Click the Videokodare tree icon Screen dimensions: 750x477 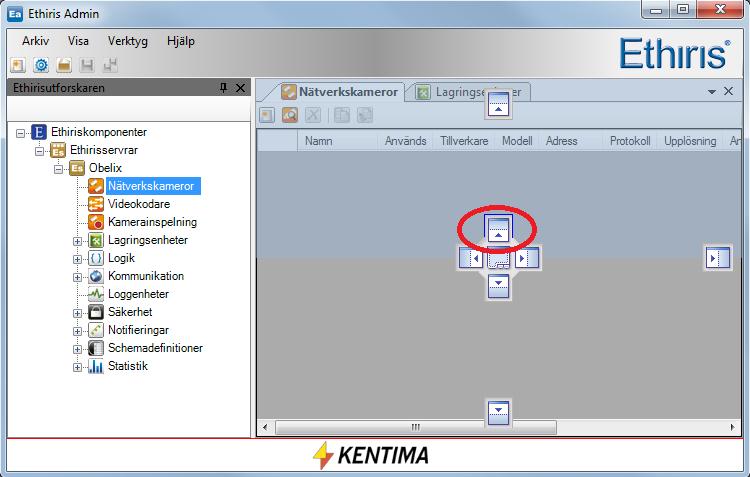tap(96, 204)
